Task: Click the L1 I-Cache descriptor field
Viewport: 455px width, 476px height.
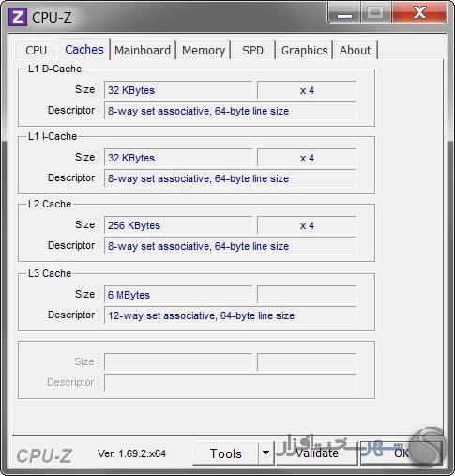Action: [231, 178]
